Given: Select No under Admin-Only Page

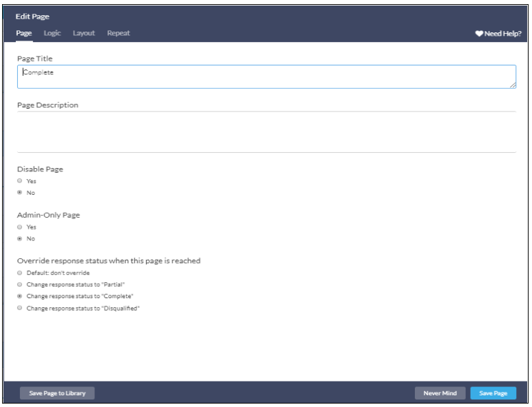Looking at the screenshot, I should point(20,238).
